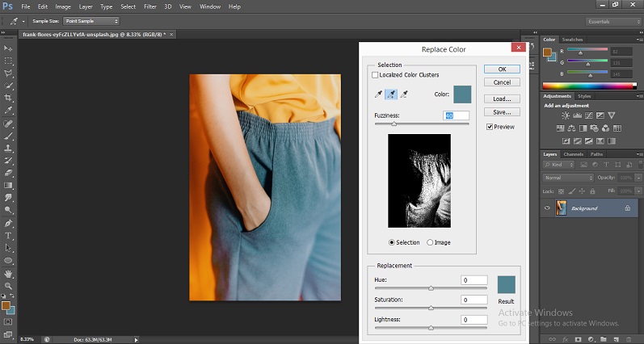
Task: Click the Add to Sample eyedropper
Action: coord(390,94)
